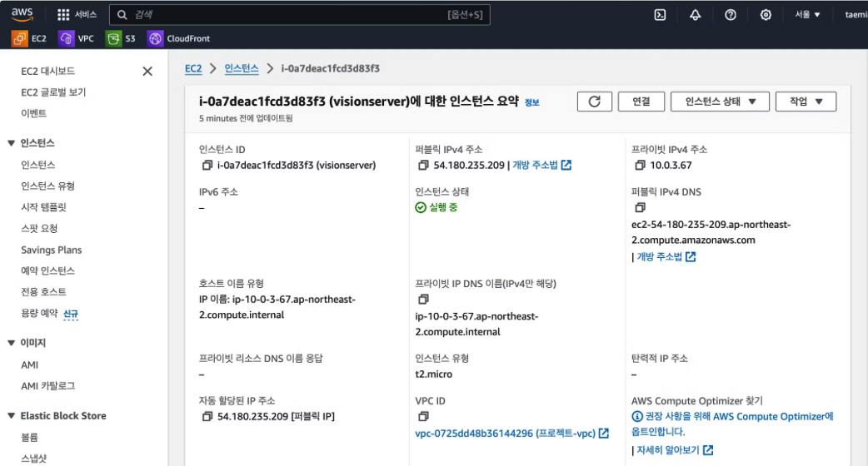Open AMI 카탈로그 in sidebar
This screenshot has height=466, width=868.
click(x=47, y=386)
